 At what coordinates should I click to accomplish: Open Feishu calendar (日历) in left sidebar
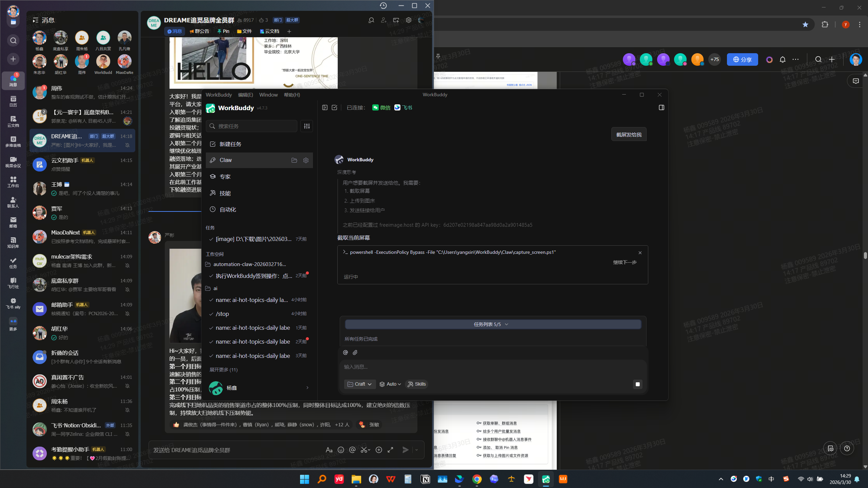(x=13, y=101)
